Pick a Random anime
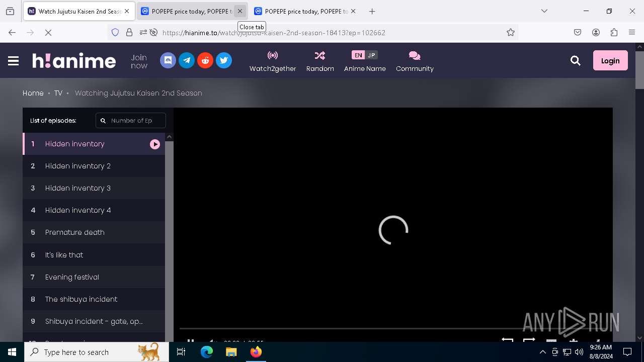This screenshot has height=362, width=644. click(x=320, y=61)
